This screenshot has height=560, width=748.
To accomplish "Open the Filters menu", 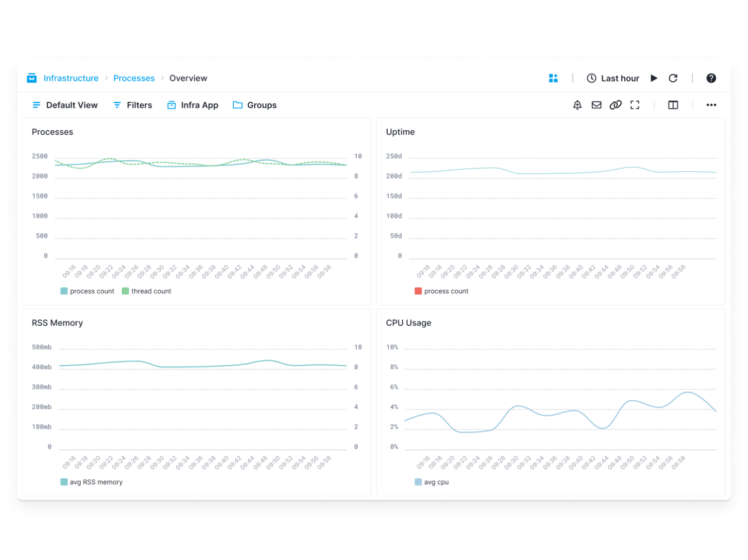I will pos(132,105).
